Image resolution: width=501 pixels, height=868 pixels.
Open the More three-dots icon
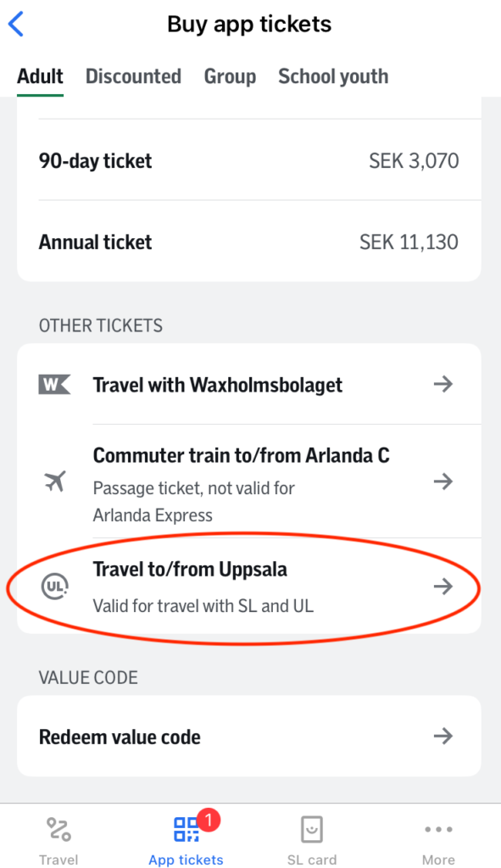pos(438,829)
